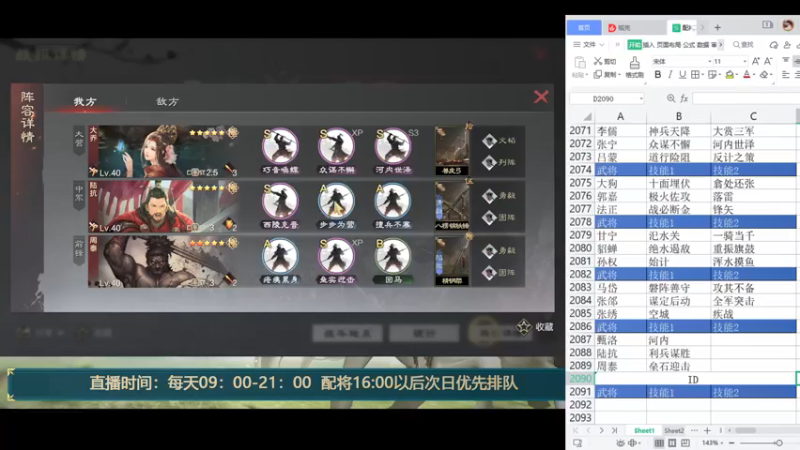800x450 pixels.
Task: Switch to the 敌方 tab in lineup panel
Action: (x=167, y=102)
